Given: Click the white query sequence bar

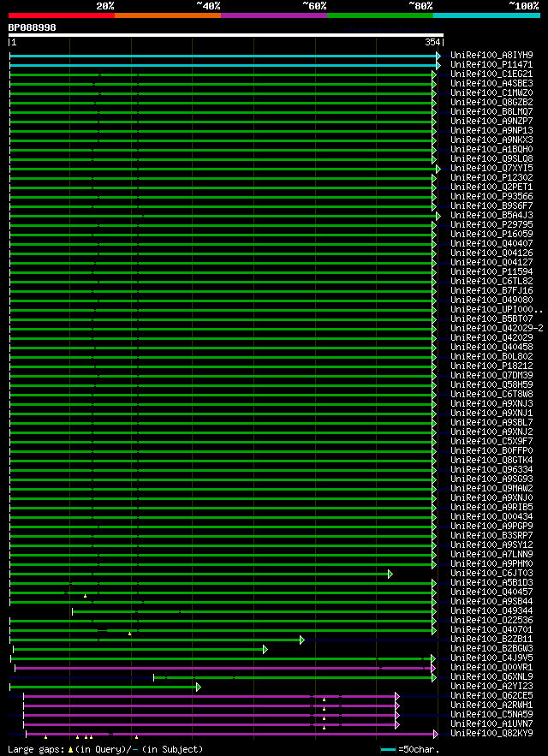Looking at the screenshot, I should click(226, 35).
